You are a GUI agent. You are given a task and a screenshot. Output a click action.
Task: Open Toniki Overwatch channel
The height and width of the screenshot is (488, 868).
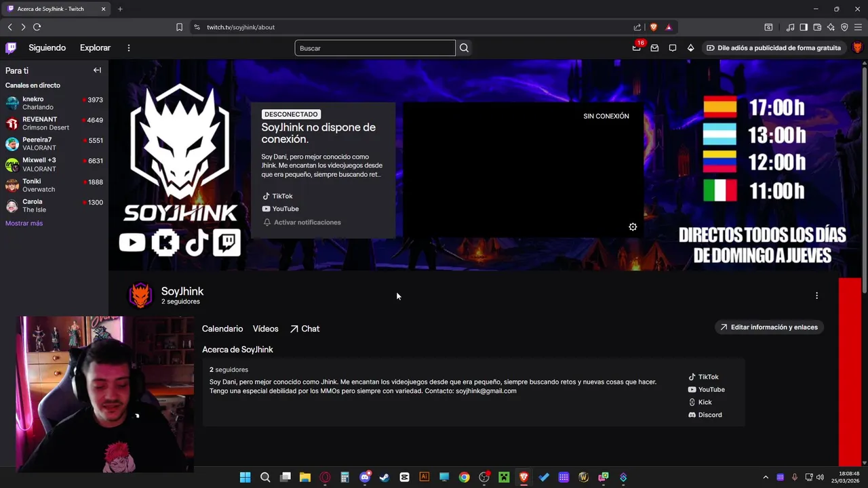click(x=54, y=185)
